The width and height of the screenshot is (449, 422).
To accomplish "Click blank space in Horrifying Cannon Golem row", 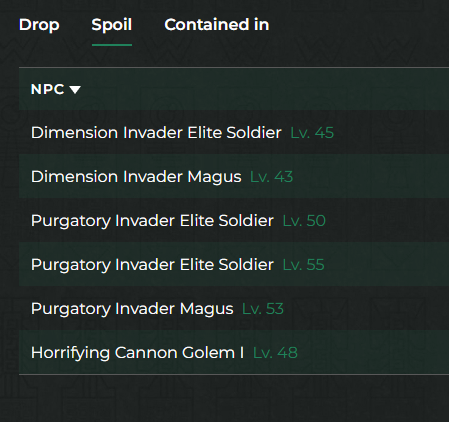I will [373, 353].
